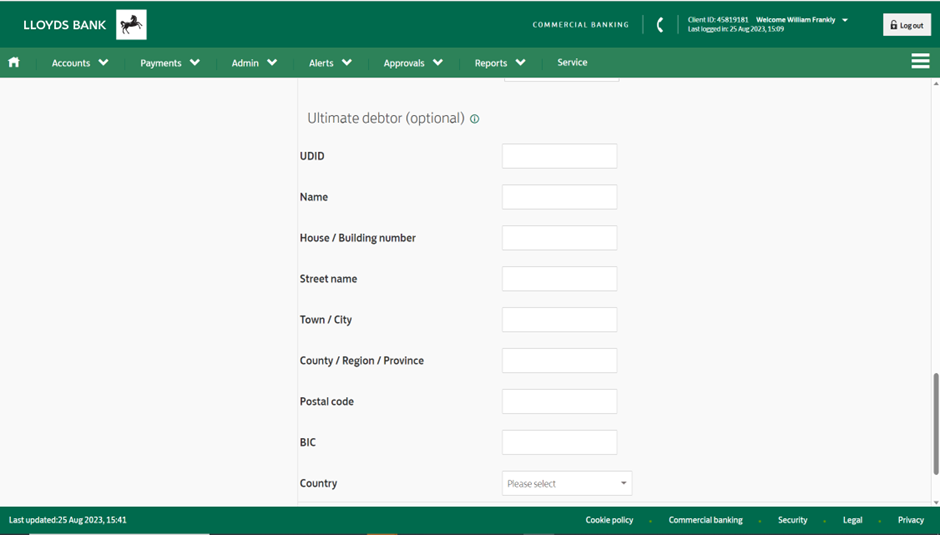Click the BIC input field
Image resolution: width=940 pixels, height=535 pixels.
tap(559, 443)
